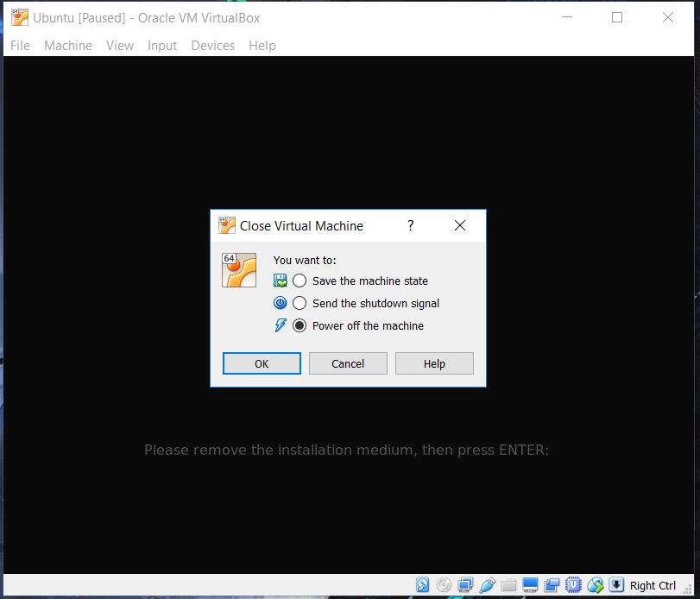Image resolution: width=700 pixels, height=599 pixels.
Task: Open the Devices menu
Action: point(213,46)
